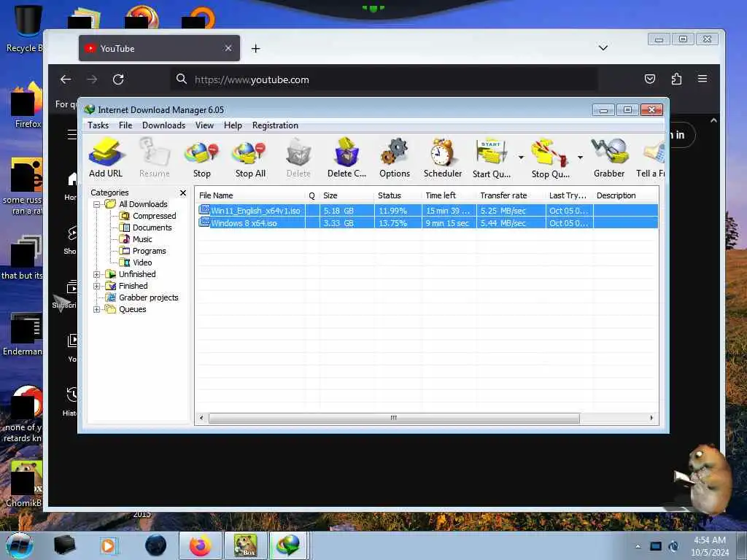Click the horizontal scrollbar thumb in download list
This screenshot has height=560, width=747.
pyautogui.click(x=394, y=418)
